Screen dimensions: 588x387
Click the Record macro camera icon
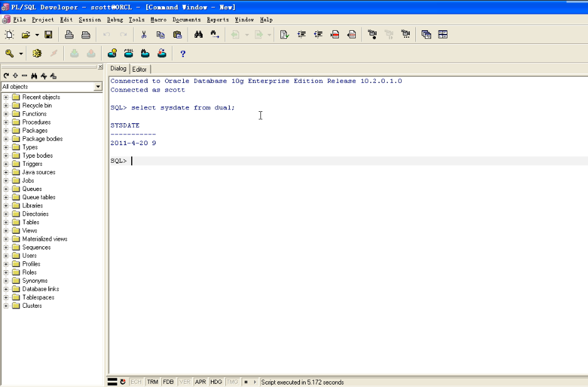372,35
